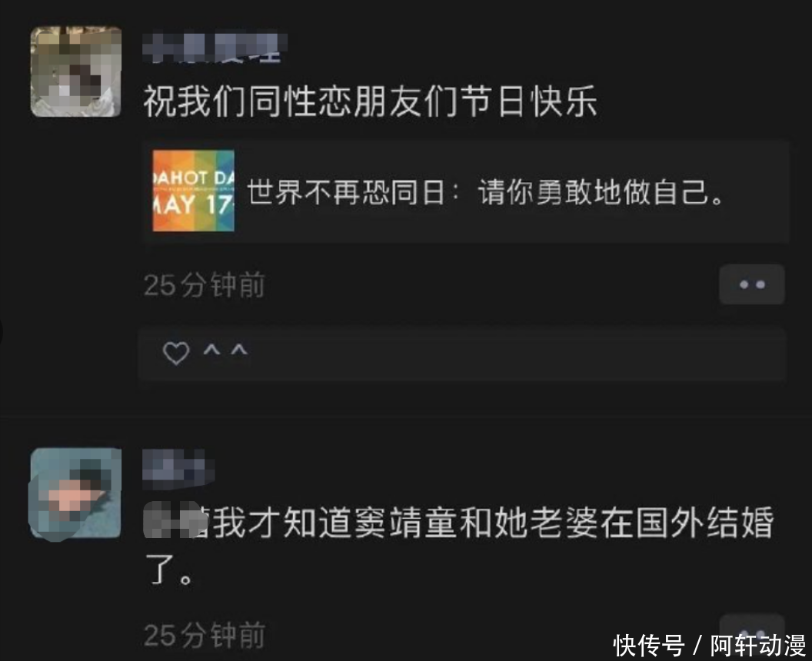Open shared article 世界不再恐同日 title
Screen dimensions: 812x661
coord(486,192)
